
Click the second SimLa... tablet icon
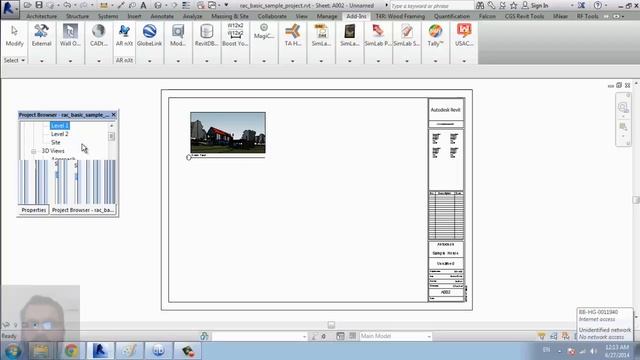click(x=349, y=36)
